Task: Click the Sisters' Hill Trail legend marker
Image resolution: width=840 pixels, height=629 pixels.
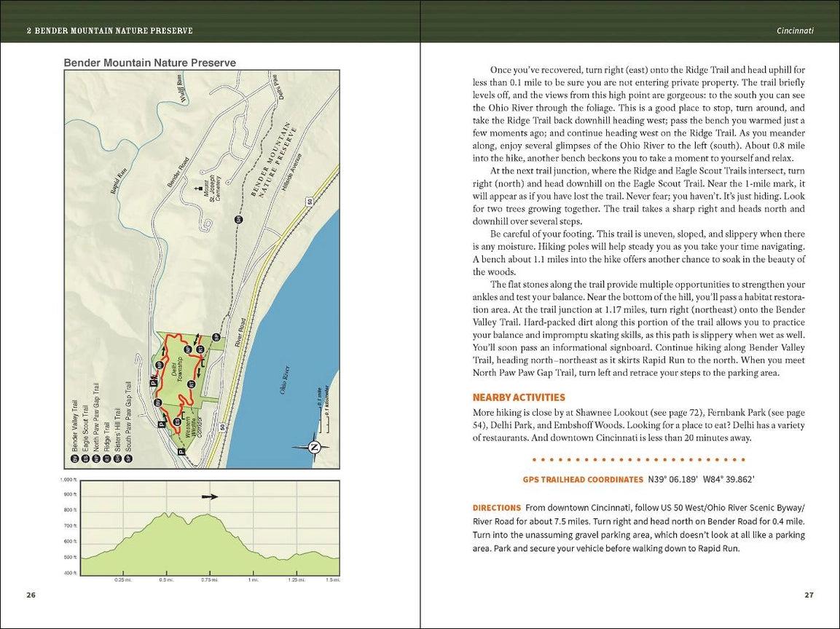Action: (x=117, y=460)
